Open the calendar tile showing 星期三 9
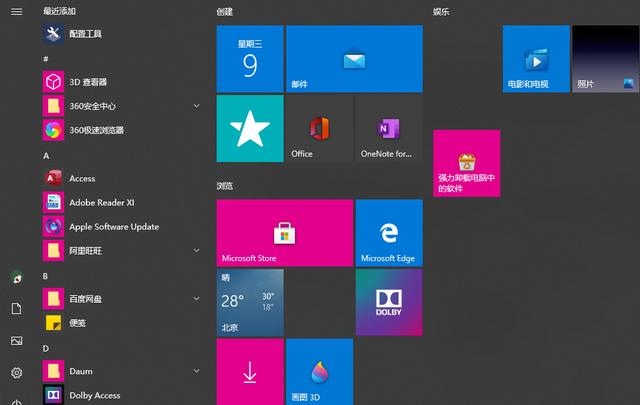Screen dimensions: 640x405 tap(250, 59)
